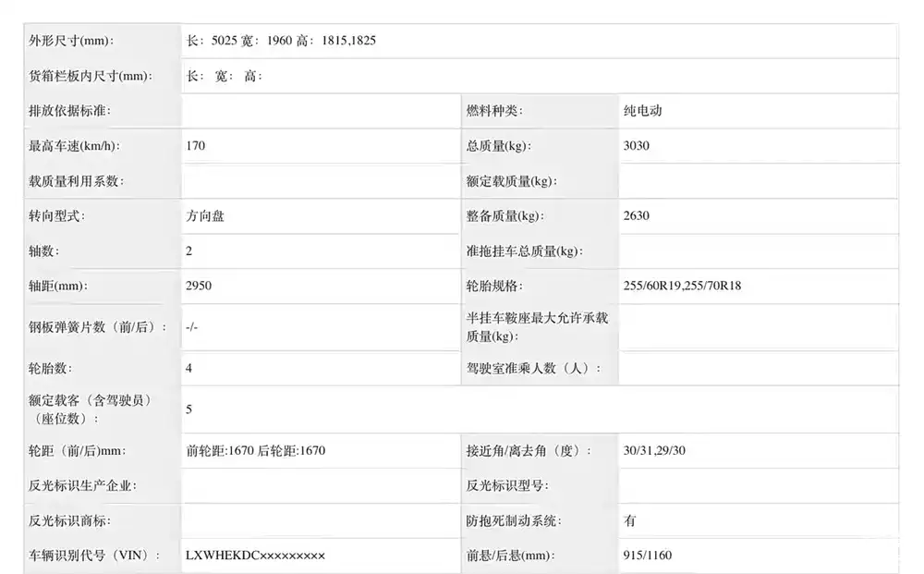Screen dimensions: 924x574
Task: Select the 总质量 value 3030
Action: pos(637,146)
